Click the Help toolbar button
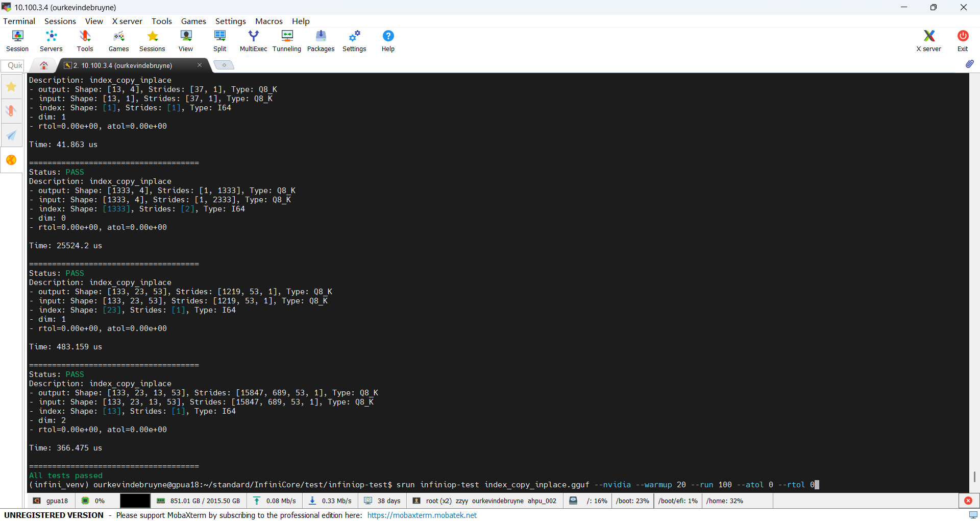980x521 pixels. tap(388, 40)
